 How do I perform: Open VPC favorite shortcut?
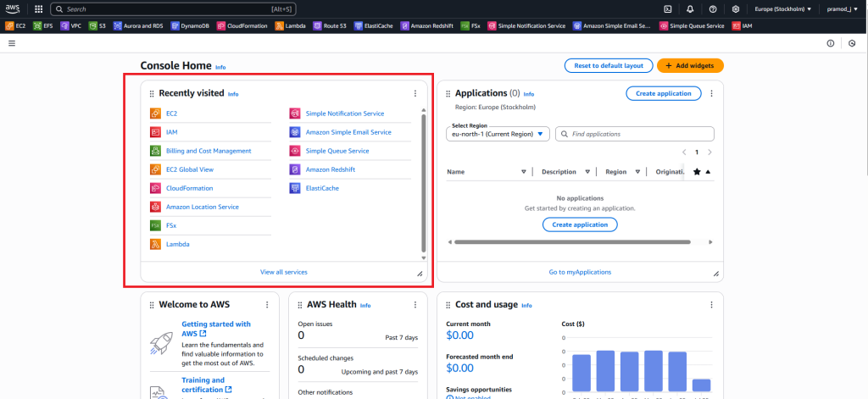[x=71, y=25]
